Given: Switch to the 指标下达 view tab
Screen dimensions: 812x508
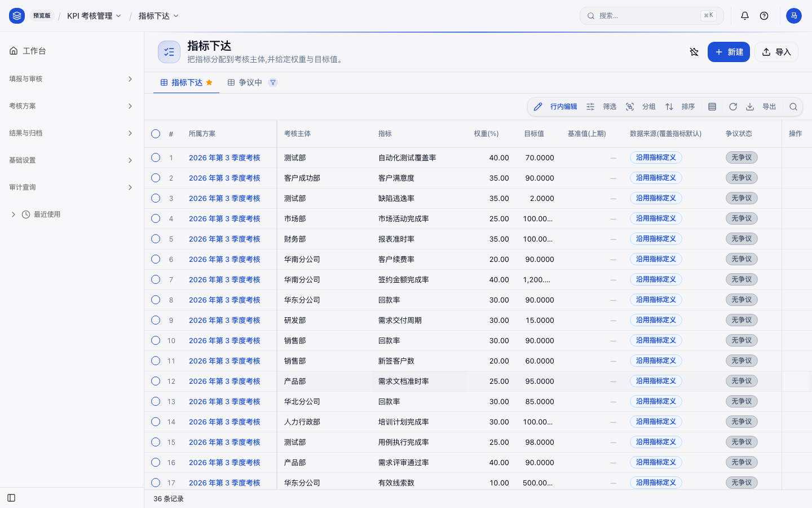Looking at the screenshot, I should click(x=186, y=82).
